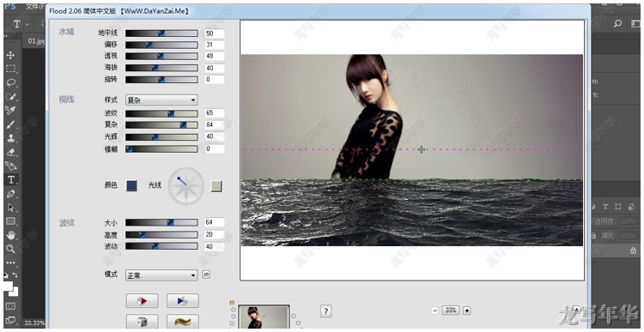This screenshot has height=332, width=644.
Task: Click the red play preview button
Action: (142, 301)
